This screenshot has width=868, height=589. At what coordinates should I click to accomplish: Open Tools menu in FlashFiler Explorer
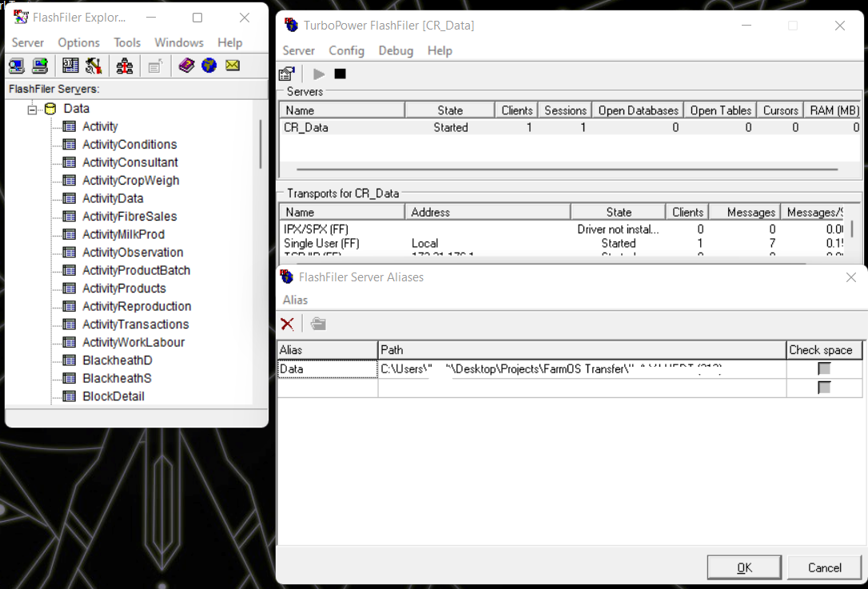(x=127, y=42)
